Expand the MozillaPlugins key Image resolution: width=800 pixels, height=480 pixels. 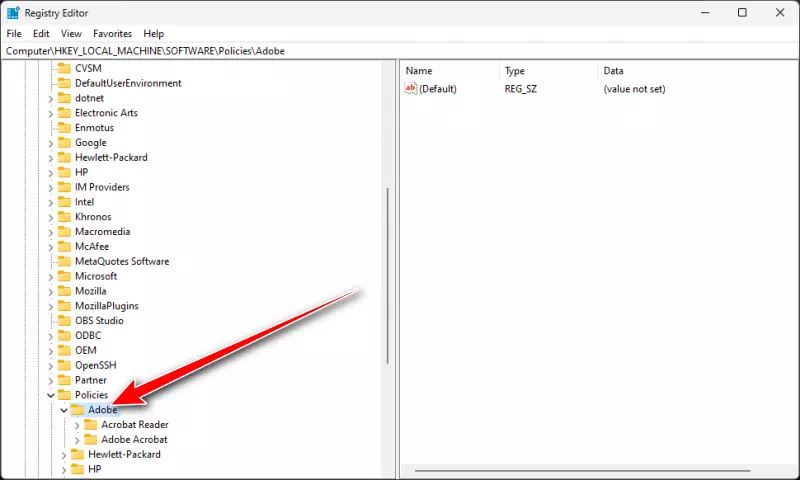point(51,307)
